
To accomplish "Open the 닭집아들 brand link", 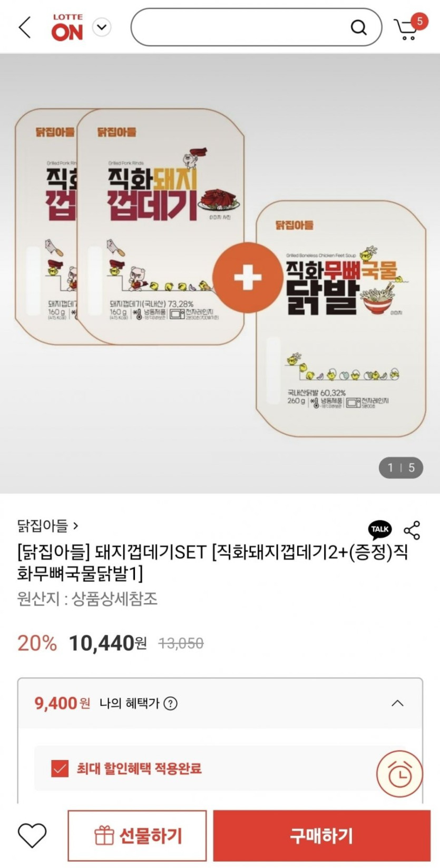I will point(48,525).
